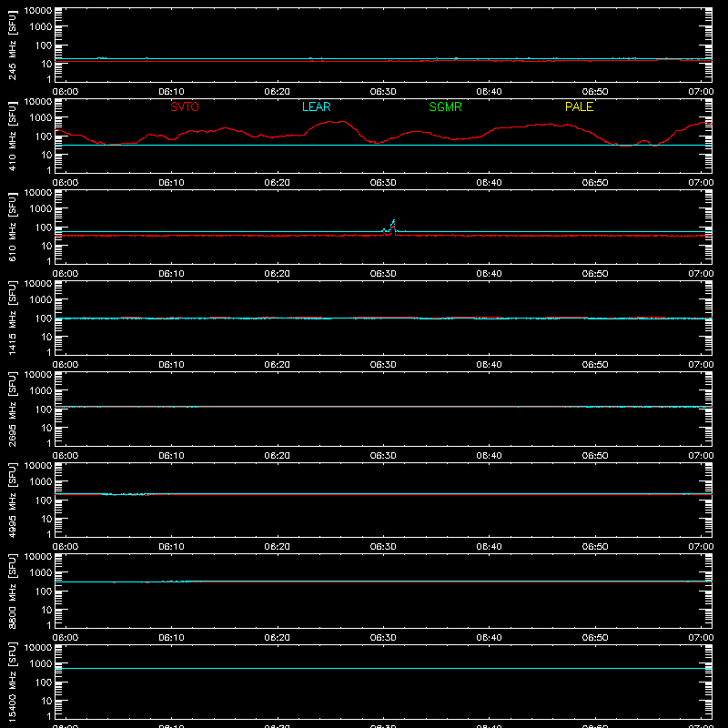The width and height of the screenshot is (728, 728).
Task: Select the 15400 MHz [SFU] axis label
Action: (12, 682)
